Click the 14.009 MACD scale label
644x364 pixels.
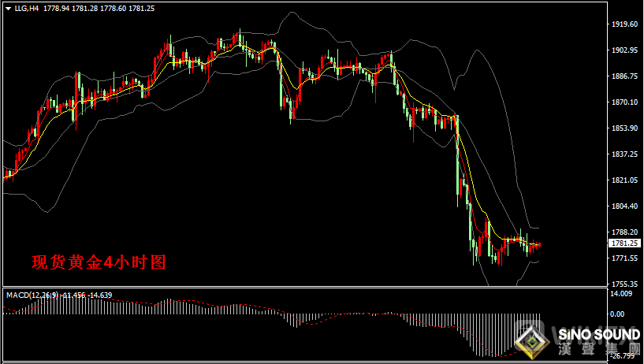coord(623,294)
